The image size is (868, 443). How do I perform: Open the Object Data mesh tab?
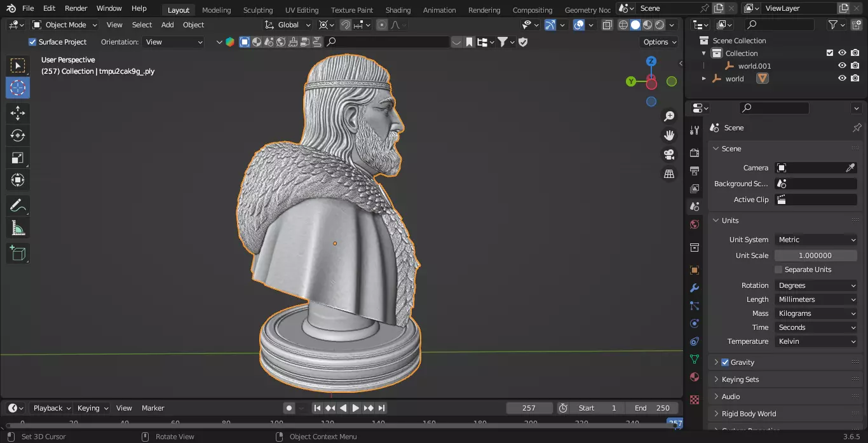[695, 359]
